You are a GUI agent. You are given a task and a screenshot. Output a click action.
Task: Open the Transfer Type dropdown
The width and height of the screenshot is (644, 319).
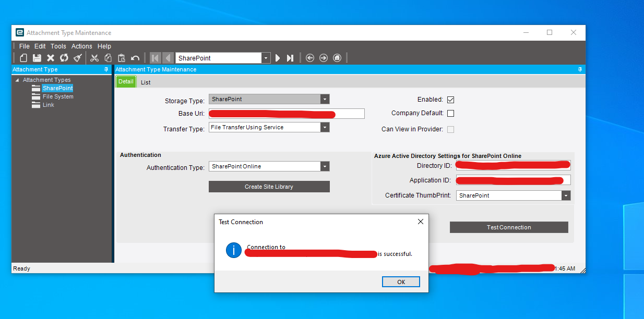tap(325, 127)
